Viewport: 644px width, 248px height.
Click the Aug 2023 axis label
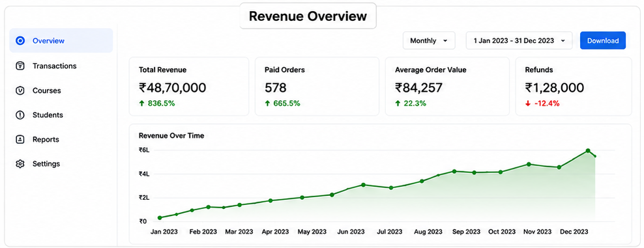(x=428, y=232)
